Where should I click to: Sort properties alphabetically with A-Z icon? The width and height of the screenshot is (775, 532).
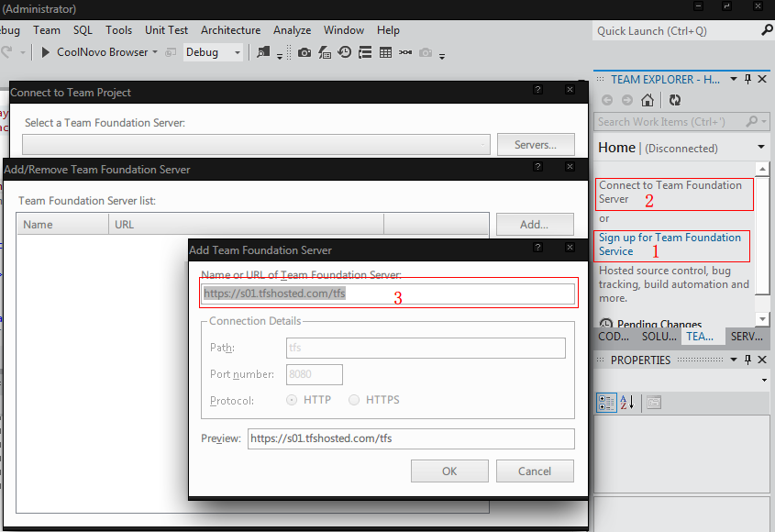pyautogui.click(x=627, y=402)
